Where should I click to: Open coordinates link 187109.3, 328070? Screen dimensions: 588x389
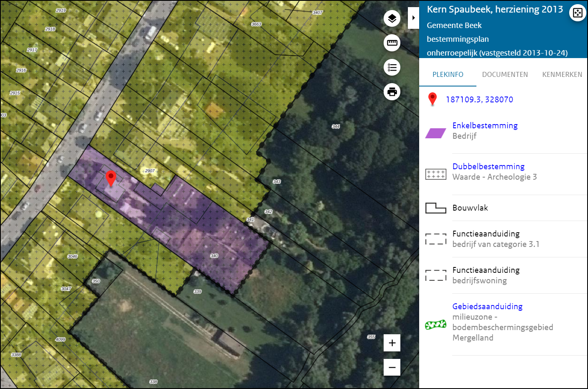(479, 99)
